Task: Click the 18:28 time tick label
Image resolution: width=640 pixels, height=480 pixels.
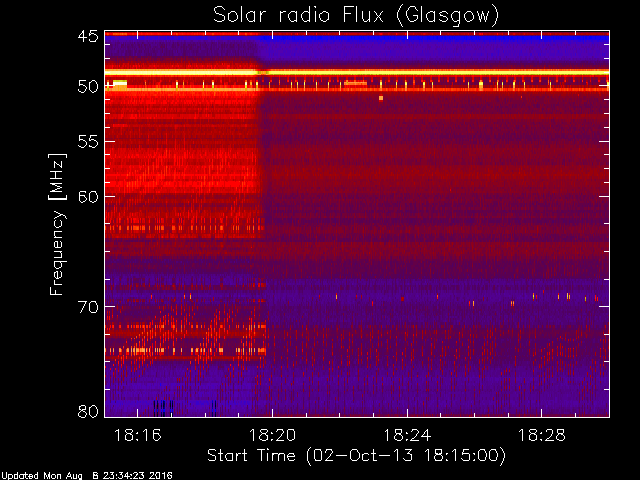Action: click(542, 435)
